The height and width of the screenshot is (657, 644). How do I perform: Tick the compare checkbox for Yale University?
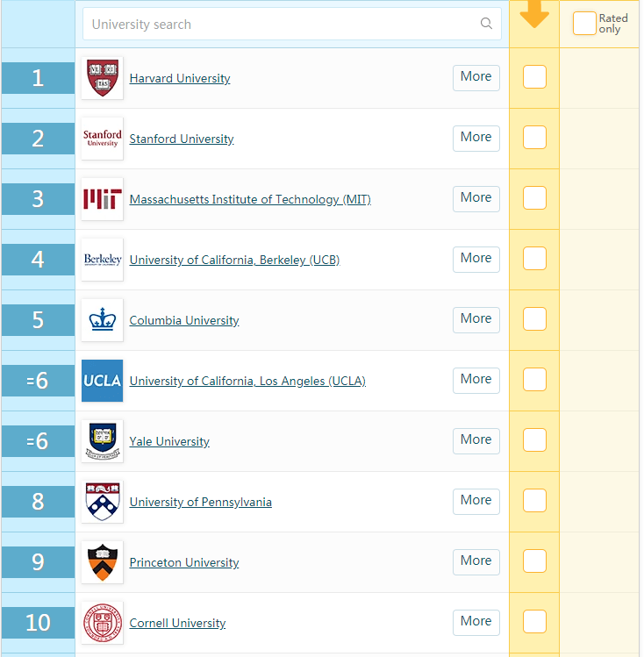point(534,440)
